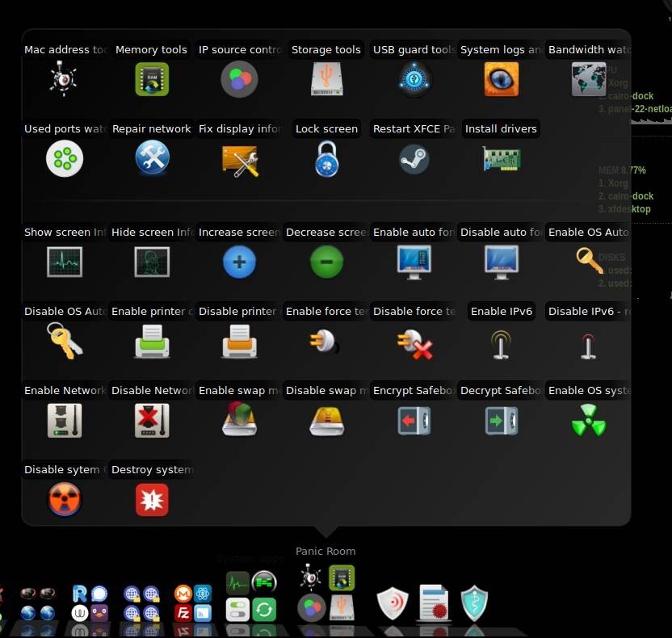Click the IP source control label
Screen dimensions: 672x638
pyautogui.click(x=238, y=49)
